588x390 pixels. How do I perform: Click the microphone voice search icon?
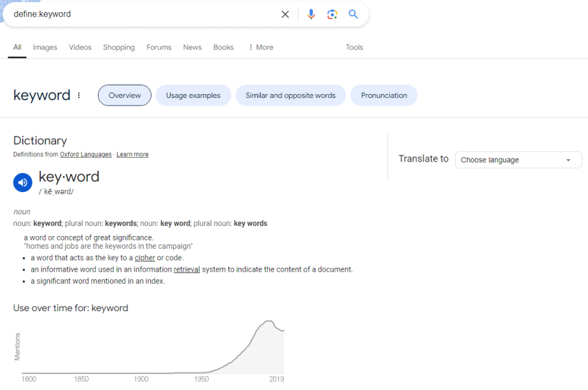tap(311, 13)
